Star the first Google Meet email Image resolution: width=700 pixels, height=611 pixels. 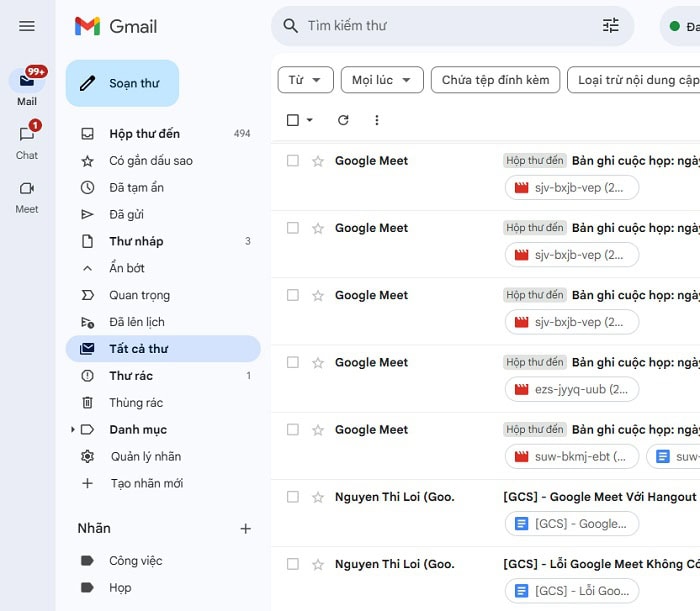pos(318,161)
